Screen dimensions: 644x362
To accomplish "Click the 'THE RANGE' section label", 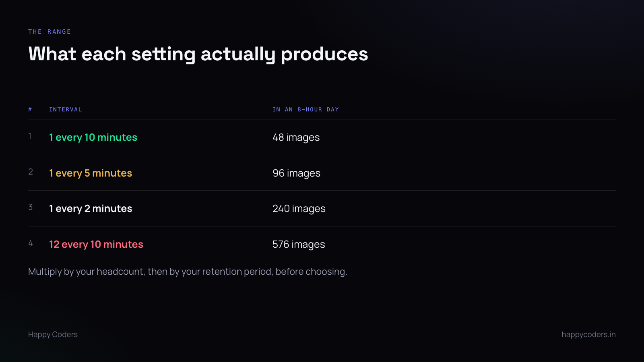I will 50,32.
